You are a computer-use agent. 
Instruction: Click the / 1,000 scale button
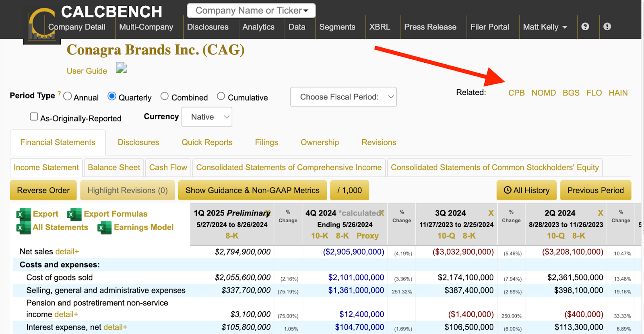(350, 191)
